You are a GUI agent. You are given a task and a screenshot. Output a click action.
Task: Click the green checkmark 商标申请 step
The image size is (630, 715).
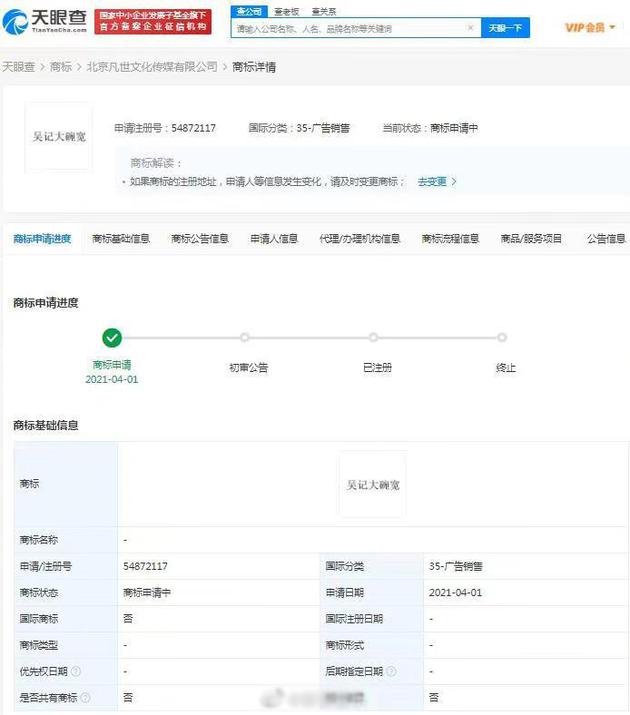click(112, 338)
